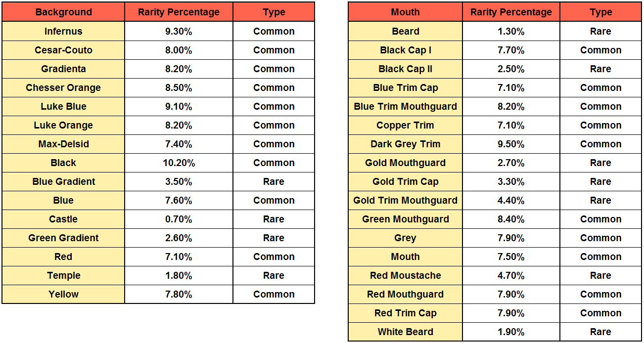Select the Dark Grey Trim cell
Viewport: 644px width, 343px height.
405,144
